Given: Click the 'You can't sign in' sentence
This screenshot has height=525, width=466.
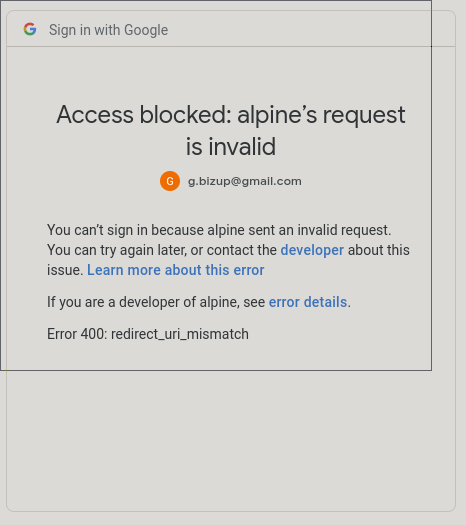Looking at the screenshot, I should coord(219,230).
